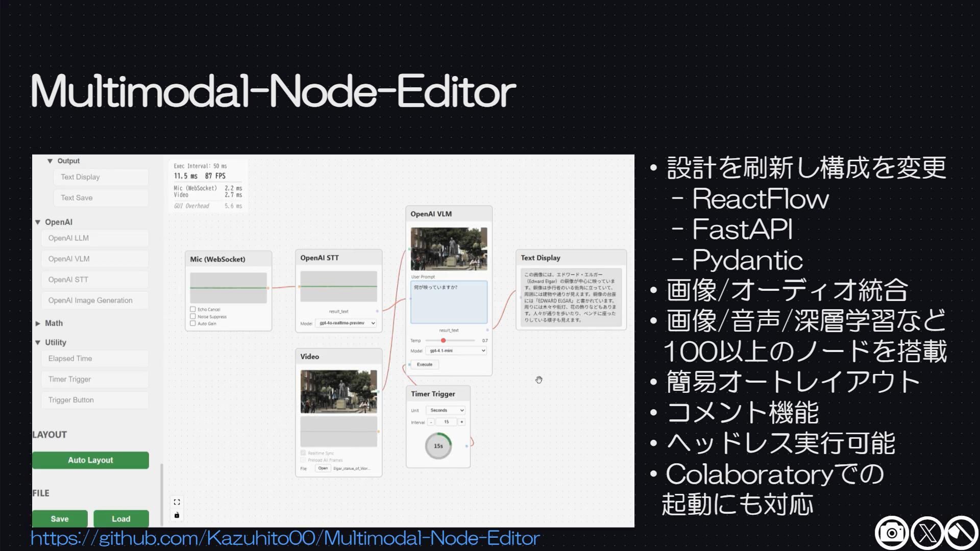Click the fit view icon

click(x=177, y=502)
